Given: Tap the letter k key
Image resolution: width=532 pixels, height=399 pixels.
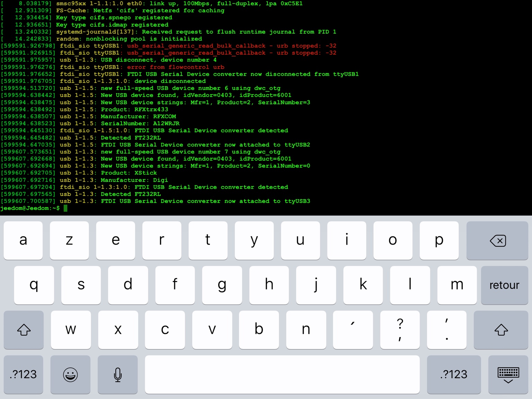Looking at the screenshot, I should coord(363,285).
